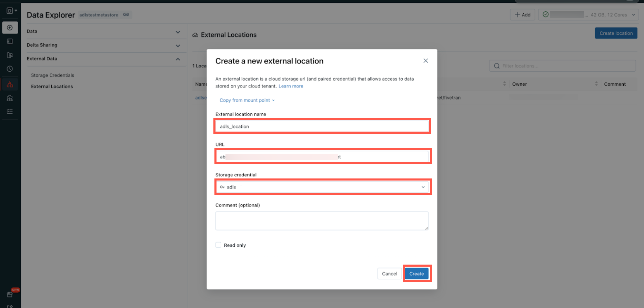Open the Storage credential dropdown
The image size is (644, 308).
tap(322, 187)
